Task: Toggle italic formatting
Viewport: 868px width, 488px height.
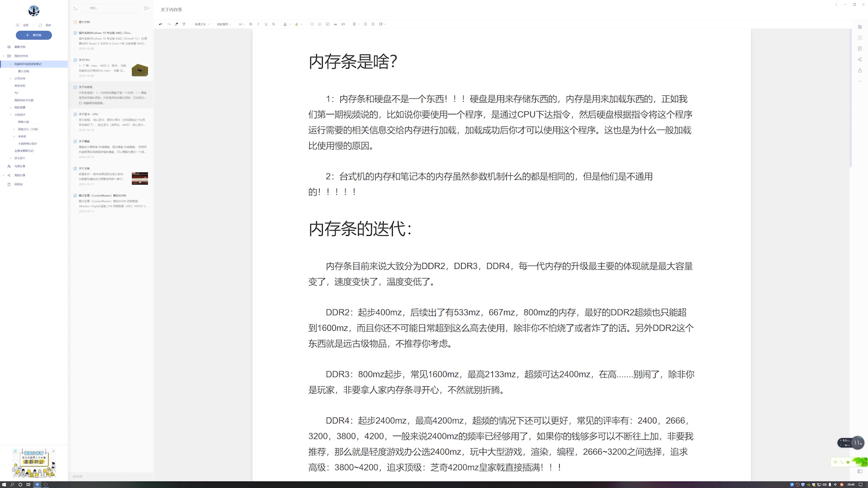Action: pos(258,24)
